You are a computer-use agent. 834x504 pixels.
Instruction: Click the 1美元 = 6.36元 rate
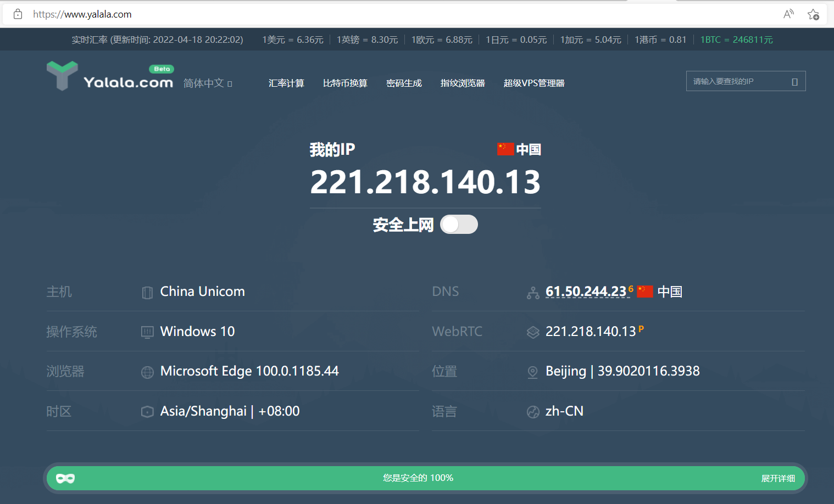[x=293, y=40]
